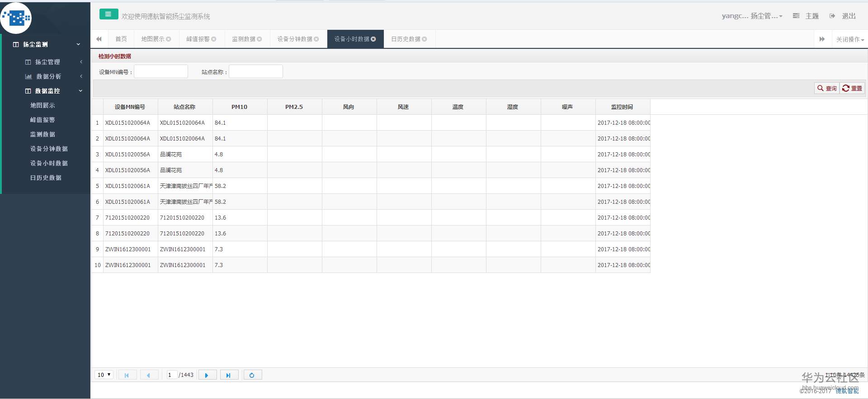The height and width of the screenshot is (399, 868).
Task: Click the 温度 column header
Action: click(x=458, y=107)
